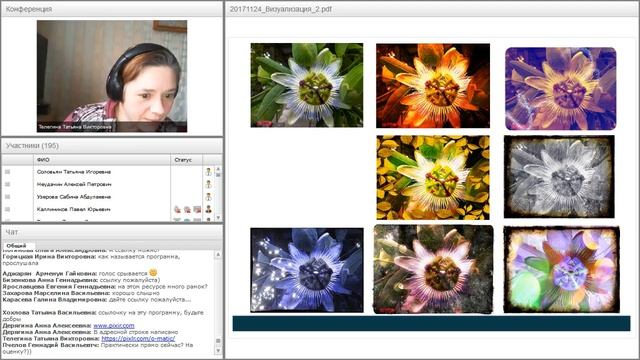Click the webcam video of Телегина Татьяна Викторовна
The width and height of the screenshot is (640, 360).
coord(112,76)
